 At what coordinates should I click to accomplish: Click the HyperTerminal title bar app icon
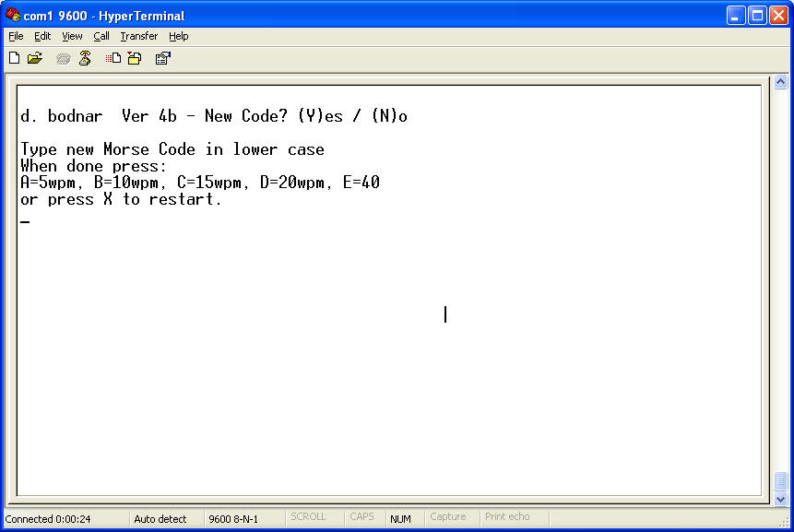[13, 16]
